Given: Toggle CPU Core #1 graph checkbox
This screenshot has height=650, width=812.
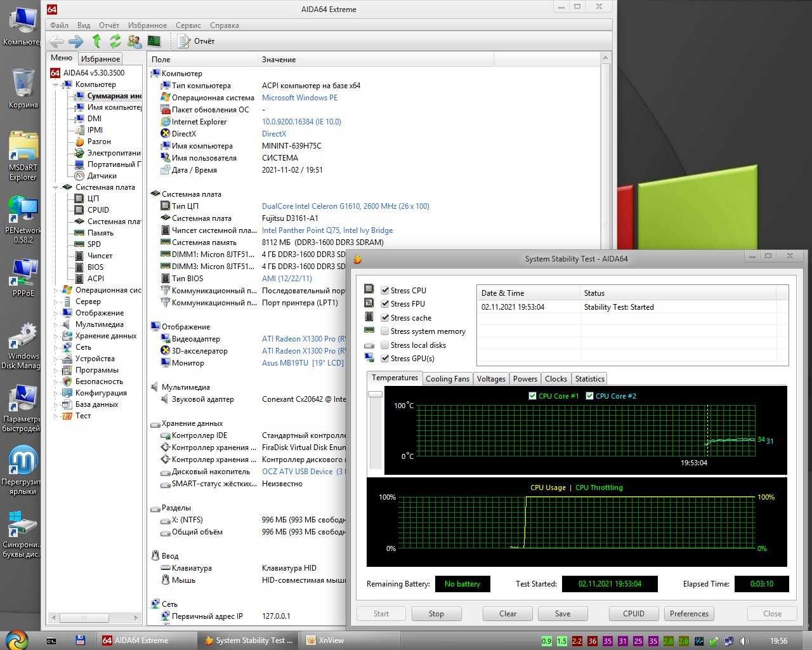Looking at the screenshot, I should [532, 396].
